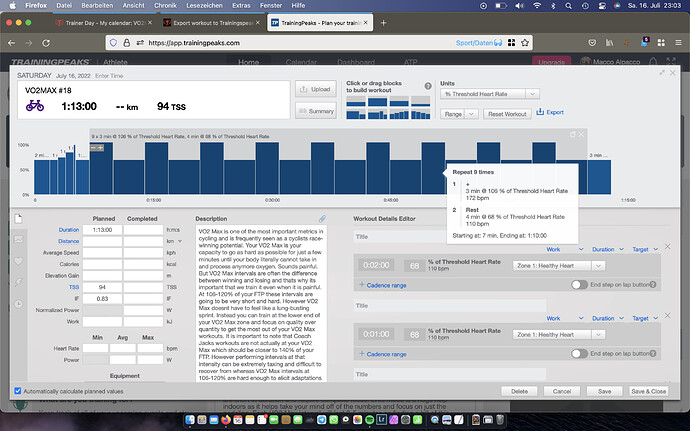Click the planned TSS field showing 94
The image size is (690, 431).
point(103,287)
